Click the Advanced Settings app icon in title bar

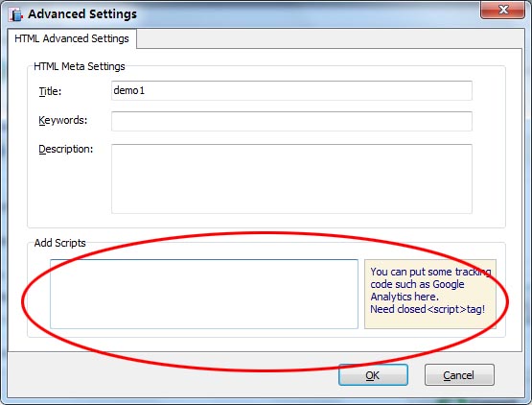[16, 14]
